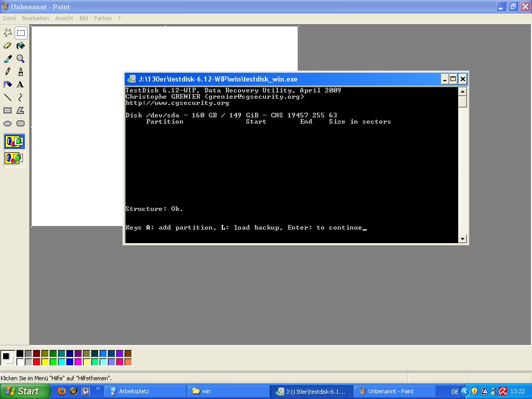
Task: Choose the Ellipse shape tool
Action: coord(7,124)
